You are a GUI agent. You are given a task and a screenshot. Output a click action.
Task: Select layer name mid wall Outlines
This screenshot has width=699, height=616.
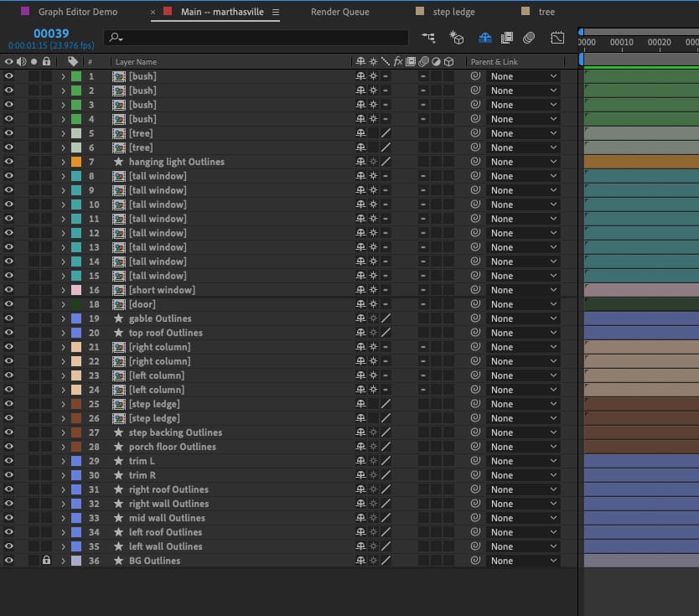[x=167, y=518]
